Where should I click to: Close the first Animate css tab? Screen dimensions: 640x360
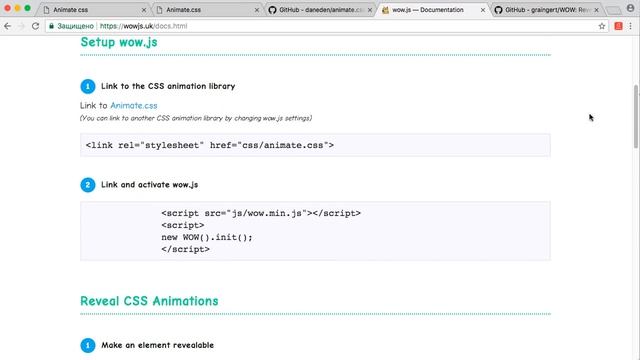pos(144,10)
